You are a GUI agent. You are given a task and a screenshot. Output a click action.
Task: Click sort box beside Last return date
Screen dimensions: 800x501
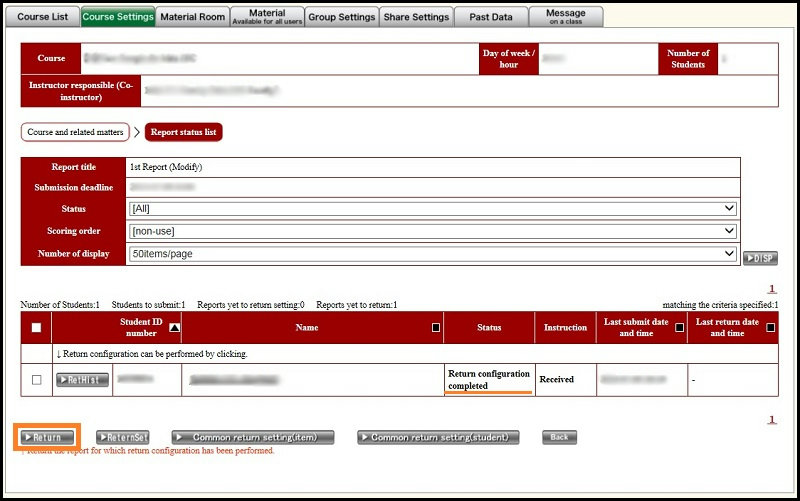point(770,327)
